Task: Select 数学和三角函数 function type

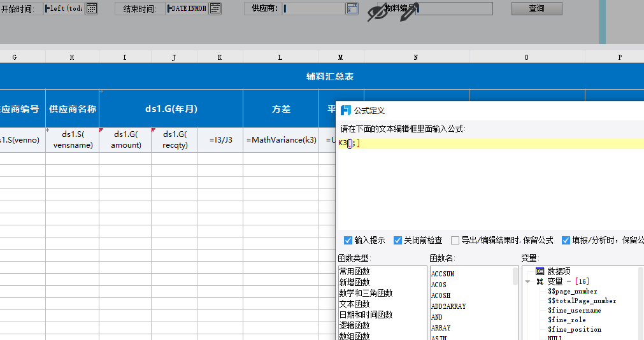Action: coord(366,293)
